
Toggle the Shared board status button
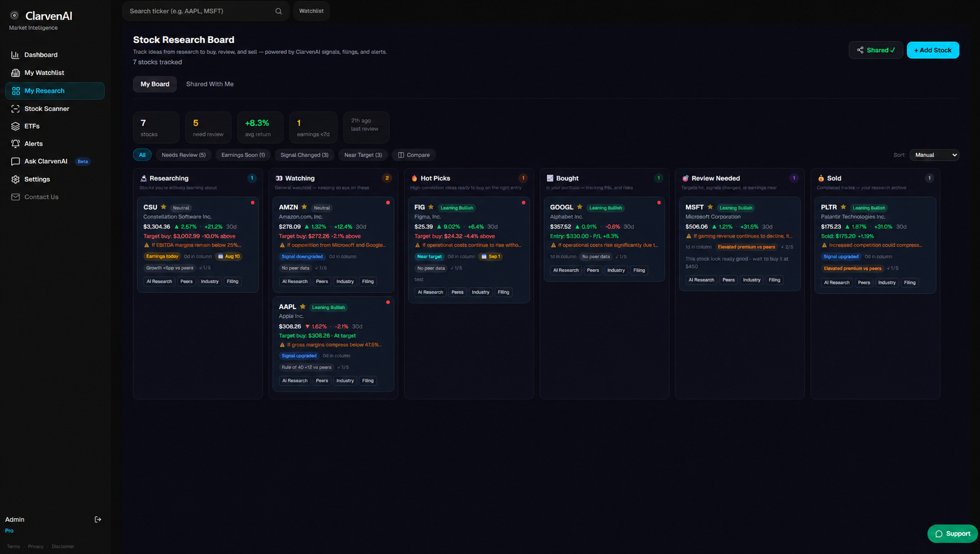876,50
